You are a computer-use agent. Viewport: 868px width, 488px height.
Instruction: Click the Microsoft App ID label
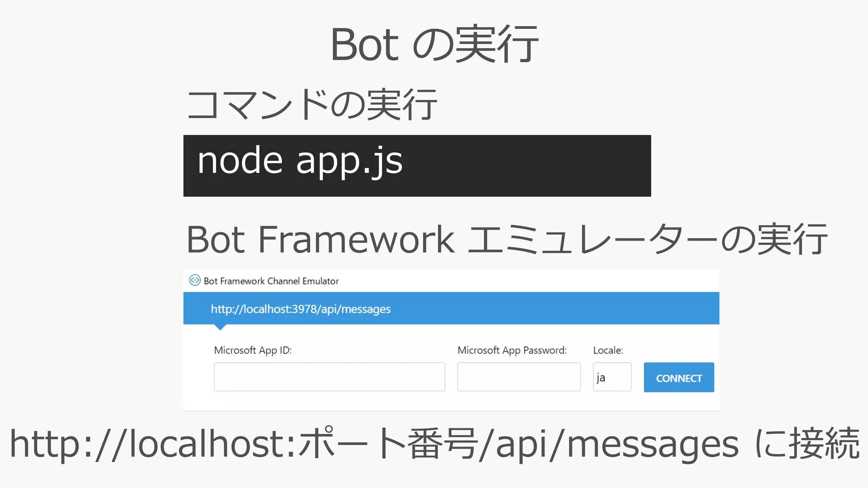click(253, 350)
